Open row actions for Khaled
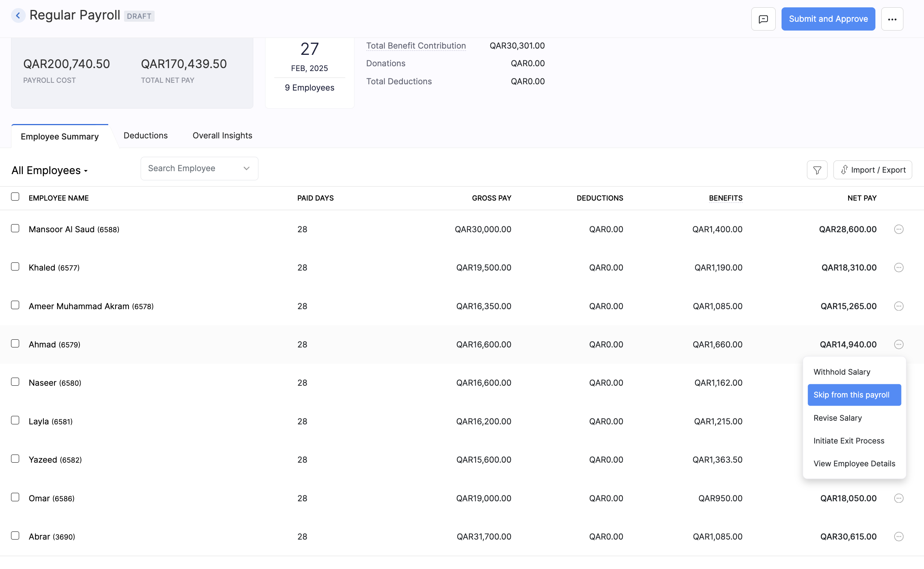The width and height of the screenshot is (924, 569). click(899, 268)
